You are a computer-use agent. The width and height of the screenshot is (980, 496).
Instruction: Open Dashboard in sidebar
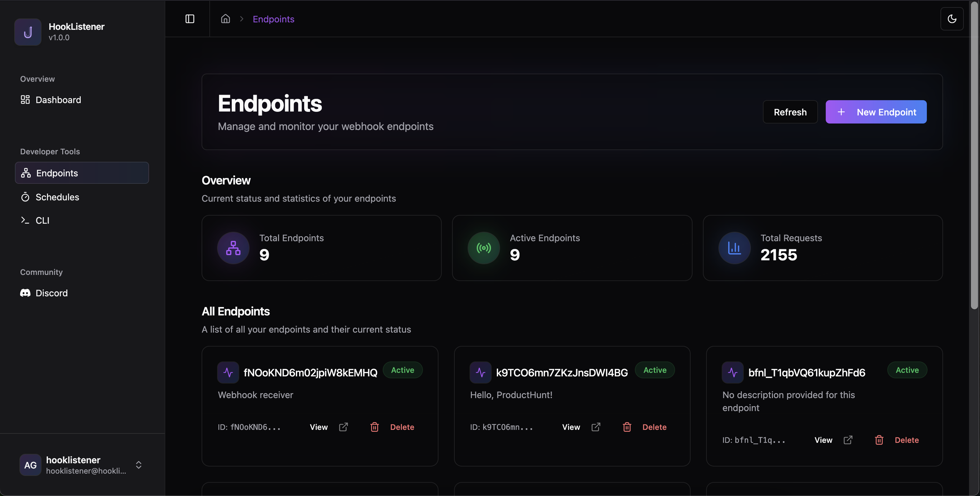click(x=58, y=100)
